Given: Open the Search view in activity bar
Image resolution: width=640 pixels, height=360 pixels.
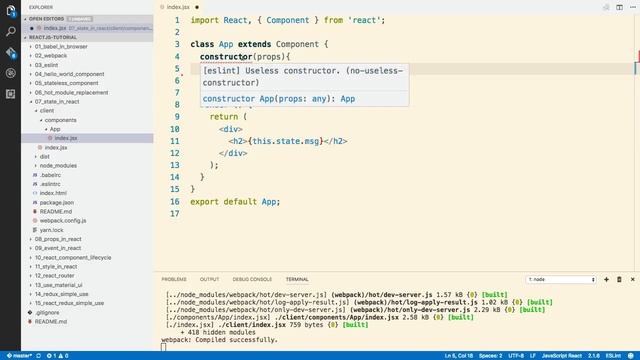Looking at the screenshot, I should 11,31.
